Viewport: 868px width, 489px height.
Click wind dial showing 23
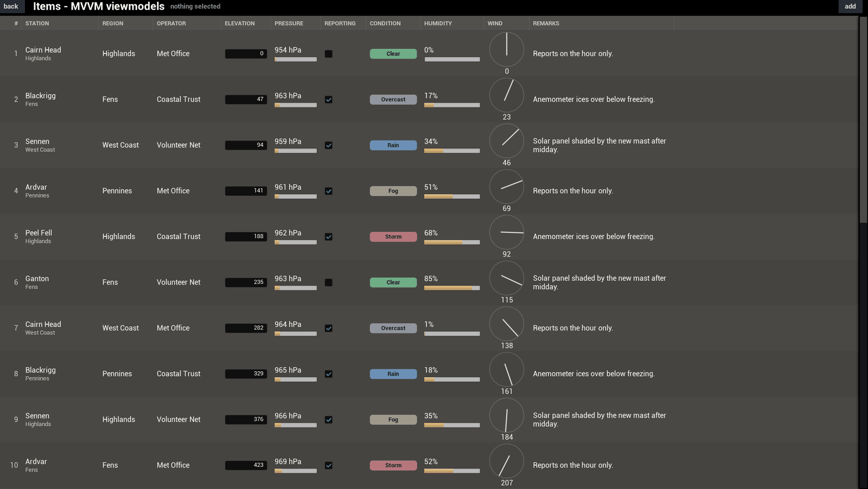click(x=507, y=95)
